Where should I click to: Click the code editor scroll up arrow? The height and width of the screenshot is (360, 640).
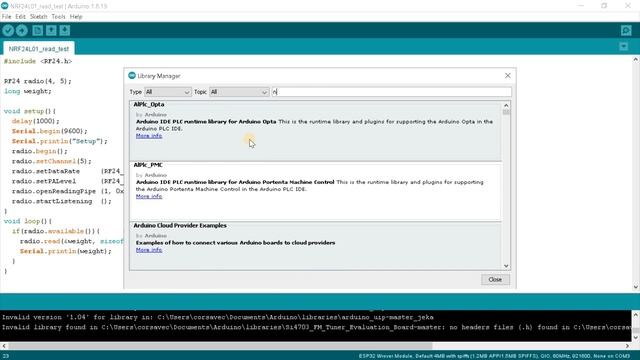636,60
